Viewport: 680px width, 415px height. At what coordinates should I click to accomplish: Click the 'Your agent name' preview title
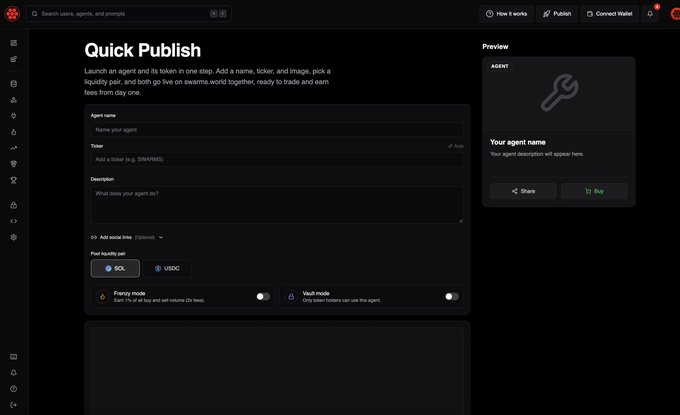pos(518,142)
